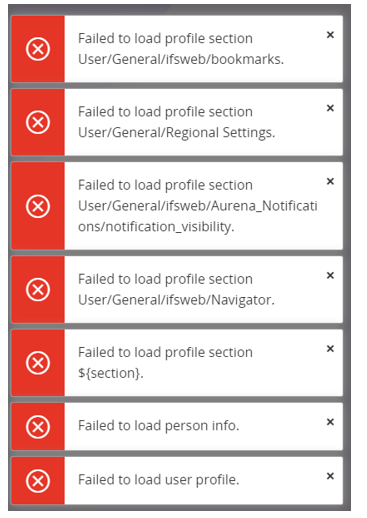Click error icon beside person info failure
367x518 pixels.
[38, 426]
